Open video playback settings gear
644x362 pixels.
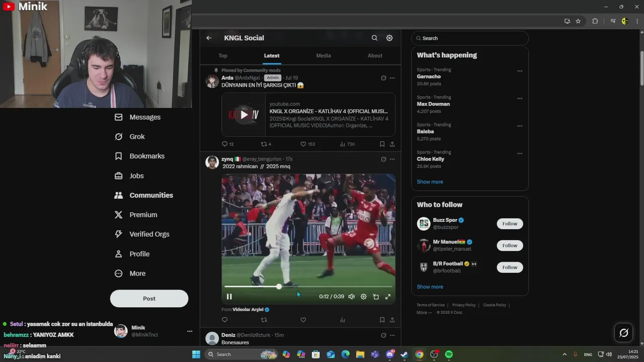coord(364,297)
